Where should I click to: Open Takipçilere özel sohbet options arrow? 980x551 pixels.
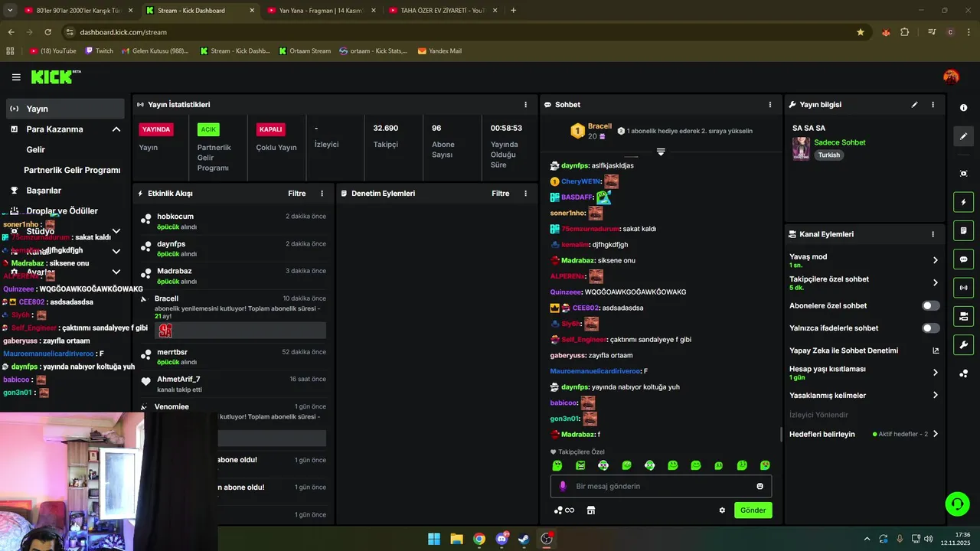[935, 283]
